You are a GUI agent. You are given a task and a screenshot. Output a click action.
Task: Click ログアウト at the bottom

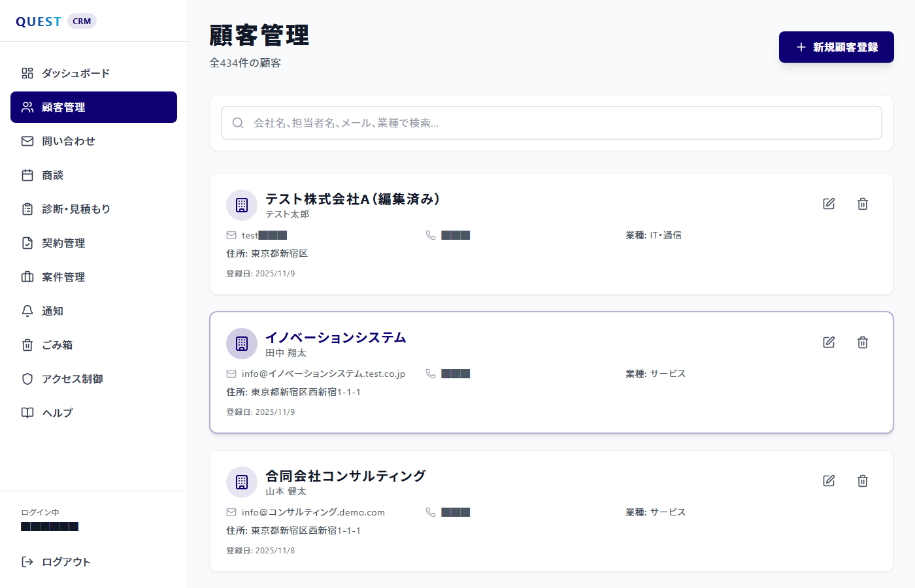(x=65, y=561)
